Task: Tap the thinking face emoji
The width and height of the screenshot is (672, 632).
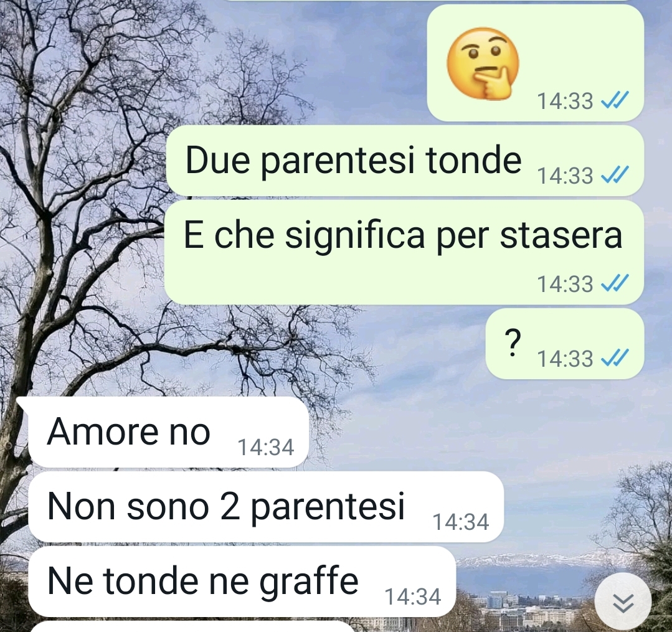Action: 483,64
